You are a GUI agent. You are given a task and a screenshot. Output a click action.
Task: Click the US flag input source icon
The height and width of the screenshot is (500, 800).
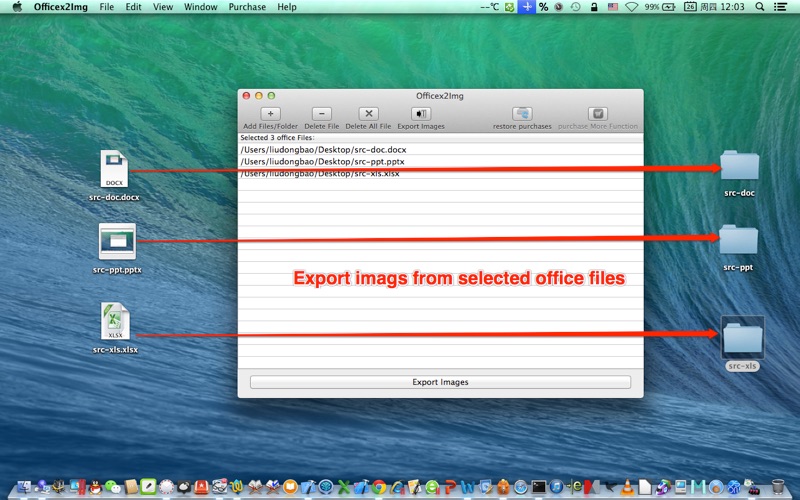[613, 7]
